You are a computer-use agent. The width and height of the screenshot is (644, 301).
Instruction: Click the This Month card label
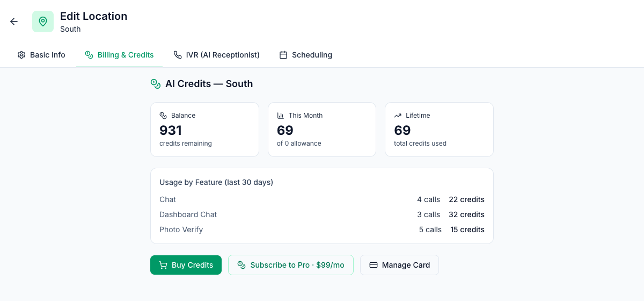305,116
